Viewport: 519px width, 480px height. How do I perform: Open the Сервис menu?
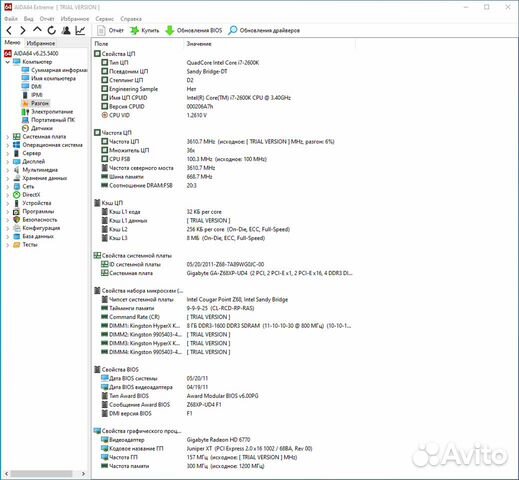pos(105,19)
